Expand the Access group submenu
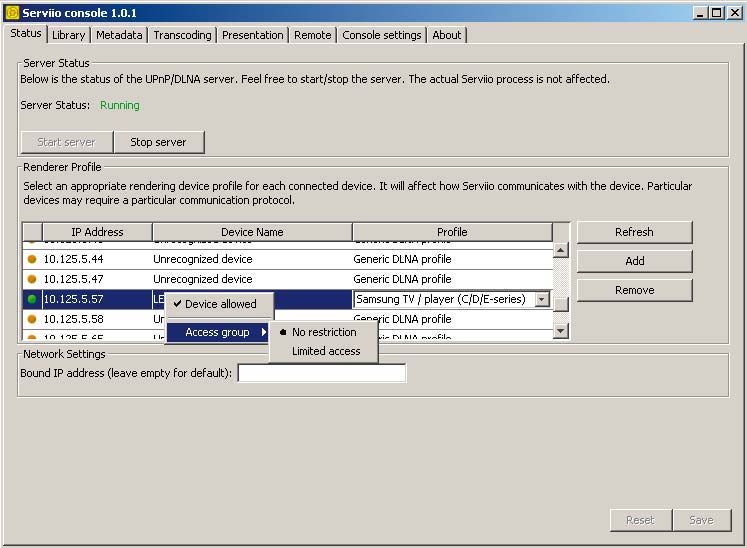747x548 pixels. click(218, 332)
